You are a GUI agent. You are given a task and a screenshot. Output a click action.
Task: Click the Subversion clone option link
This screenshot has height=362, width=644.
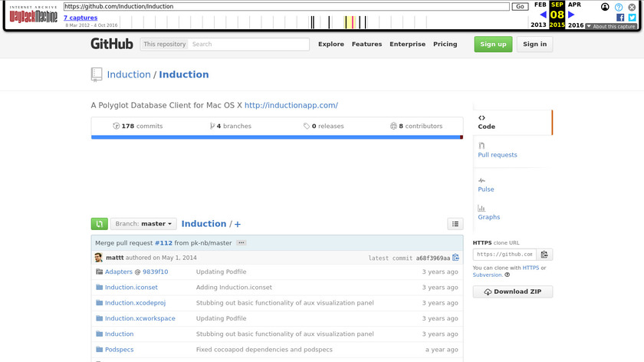pyautogui.click(x=487, y=275)
